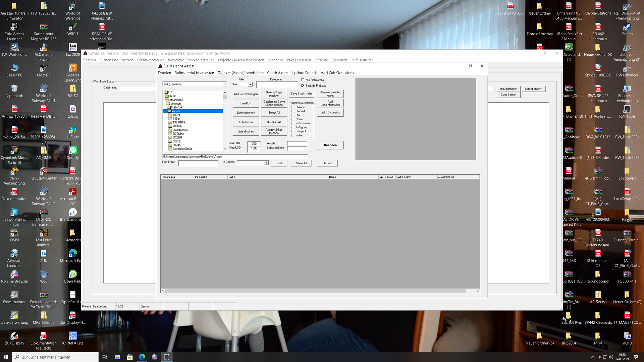Uncheck Exclude PreLoad option
This screenshot has width=644, height=362.
303,85
